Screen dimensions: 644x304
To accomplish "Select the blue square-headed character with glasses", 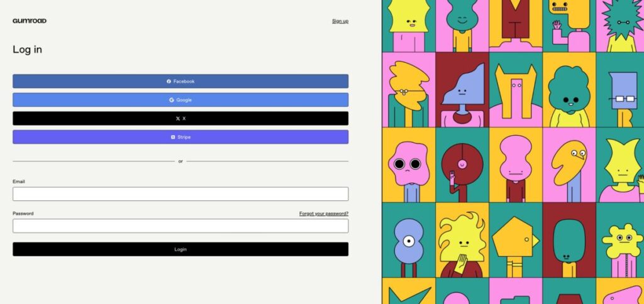I will [x=623, y=94].
